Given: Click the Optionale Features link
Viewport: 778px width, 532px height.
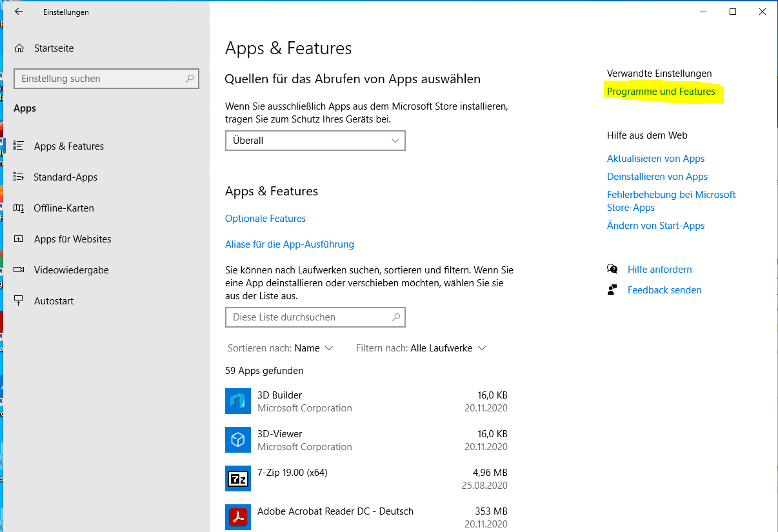Looking at the screenshot, I should (265, 219).
